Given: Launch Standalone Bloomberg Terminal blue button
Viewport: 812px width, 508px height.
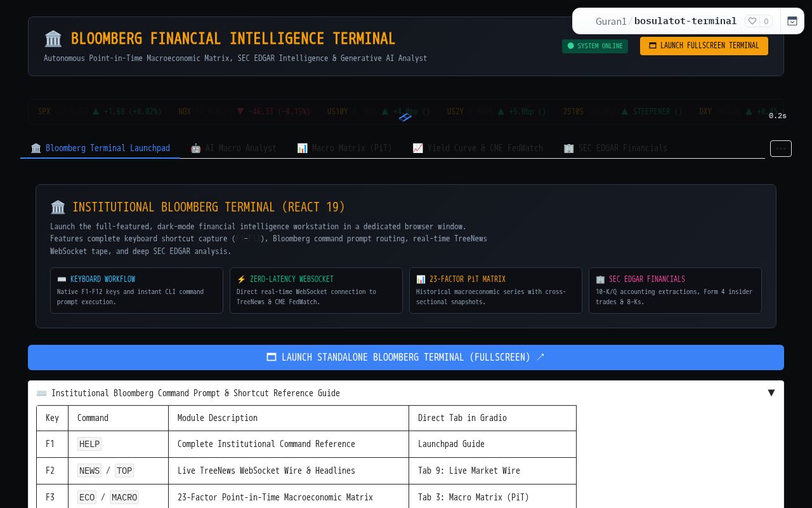Looking at the screenshot, I should click(406, 358).
